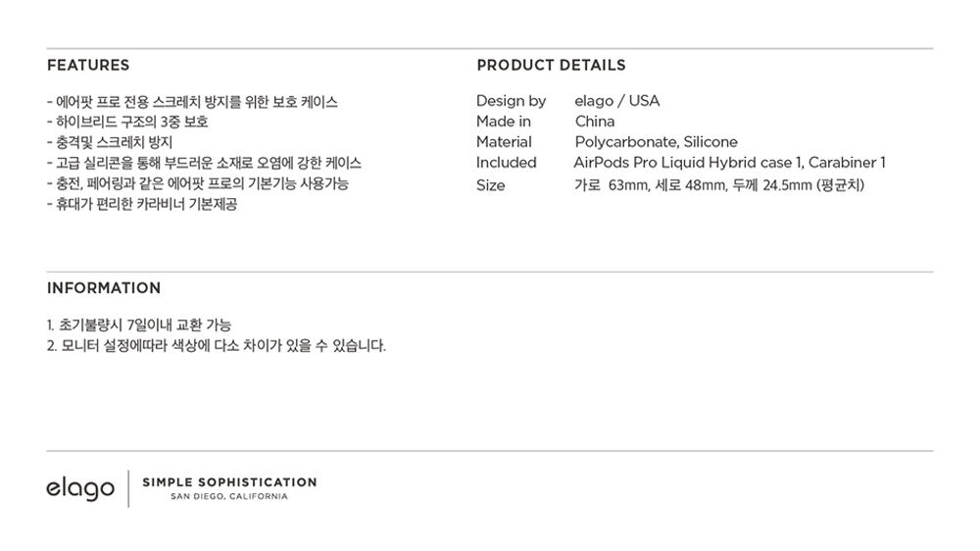Click the Material label
Viewport: 980px width, 551px height.
504,142
